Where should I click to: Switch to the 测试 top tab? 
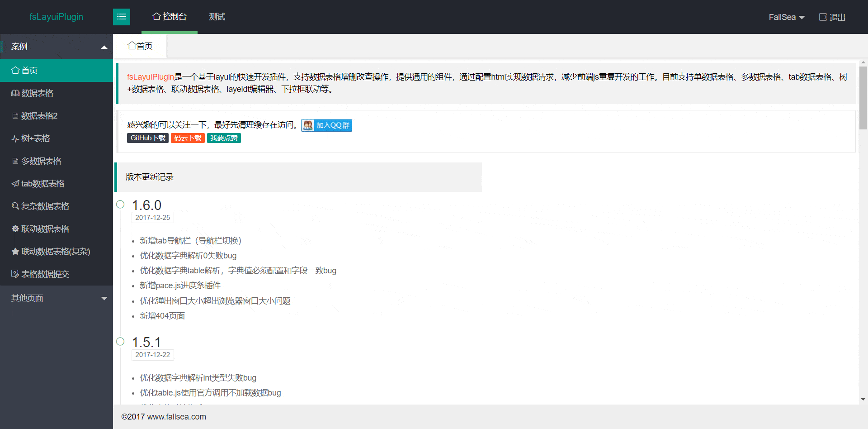click(217, 17)
